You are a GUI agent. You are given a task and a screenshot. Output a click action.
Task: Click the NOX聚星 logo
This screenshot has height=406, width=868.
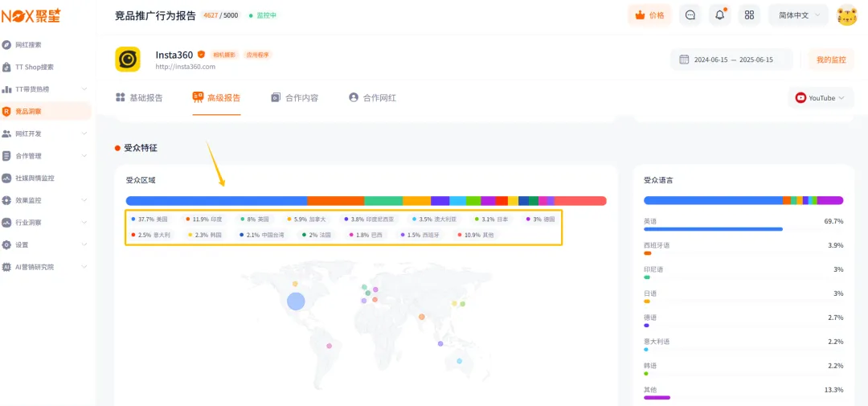(x=31, y=16)
